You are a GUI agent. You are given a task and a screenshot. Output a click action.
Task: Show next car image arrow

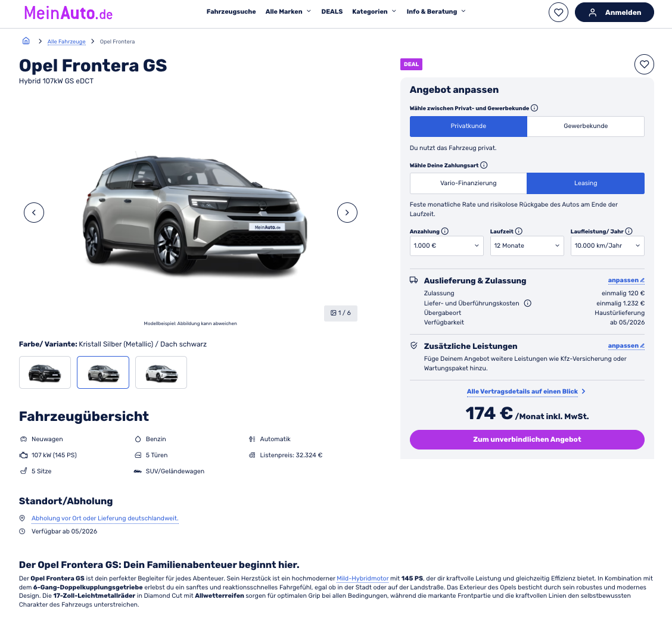tap(347, 213)
